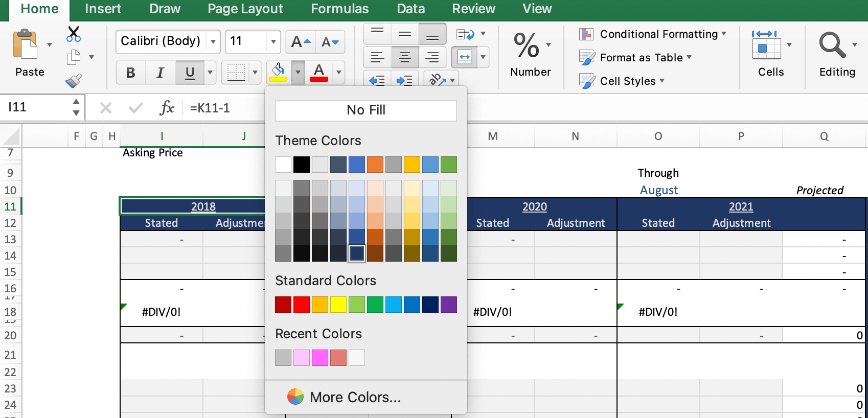The width and height of the screenshot is (868, 418).
Task: Click the red font color A icon
Action: 319,72
